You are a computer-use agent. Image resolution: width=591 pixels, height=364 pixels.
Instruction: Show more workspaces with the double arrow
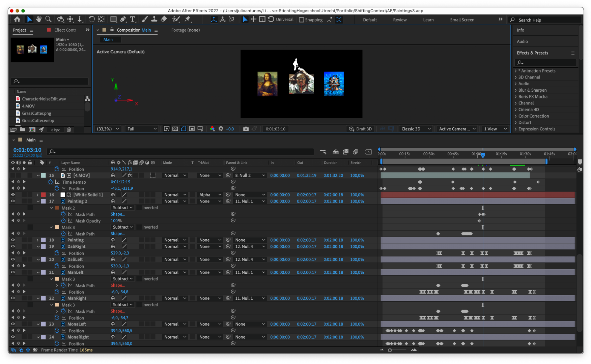pos(500,19)
